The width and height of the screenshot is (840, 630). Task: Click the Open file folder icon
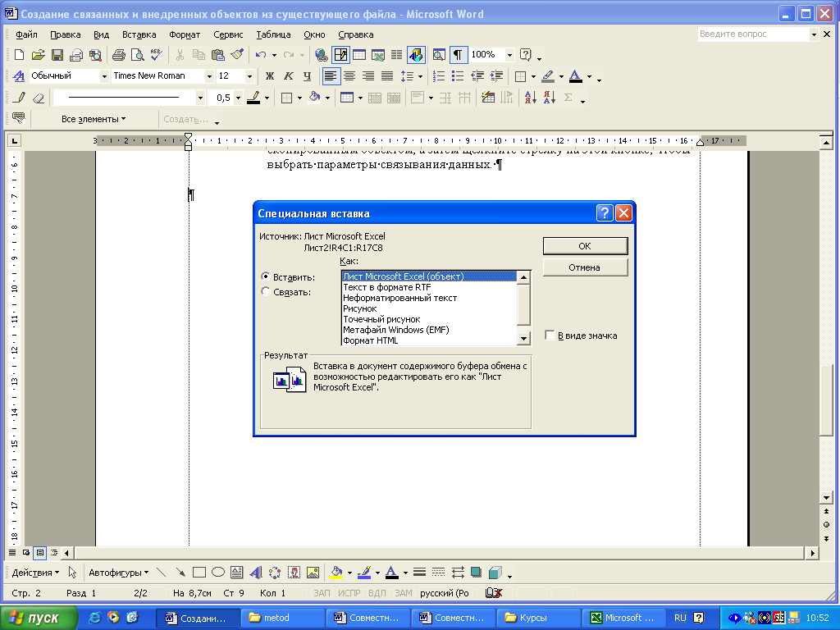(38, 55)
